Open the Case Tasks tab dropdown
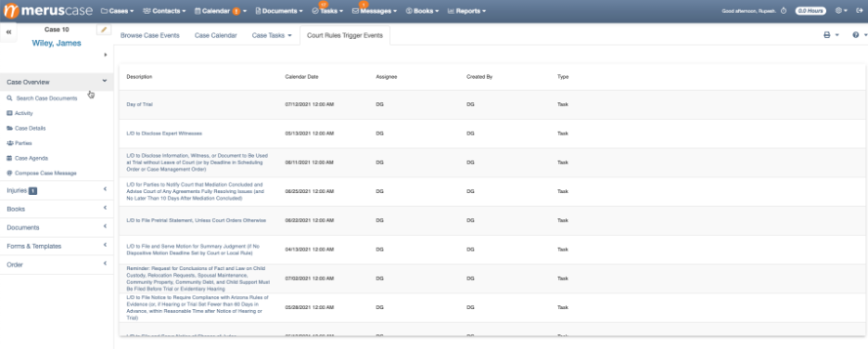This screenshot has width=868, height=349. click(x=272, y=35)
